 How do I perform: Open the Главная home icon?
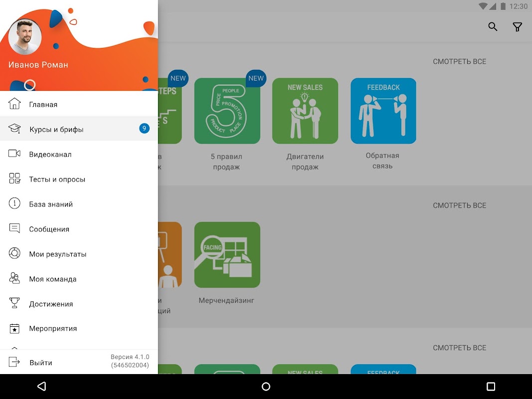(x=14, y=103)
